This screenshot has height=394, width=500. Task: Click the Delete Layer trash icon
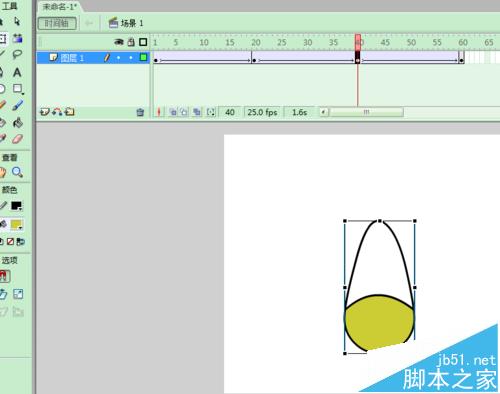pos(140,112)
